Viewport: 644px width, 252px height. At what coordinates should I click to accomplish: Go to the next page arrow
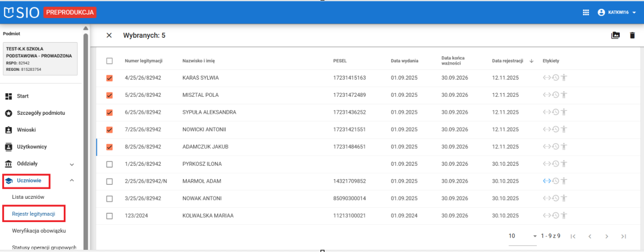(x=607, y=236)
